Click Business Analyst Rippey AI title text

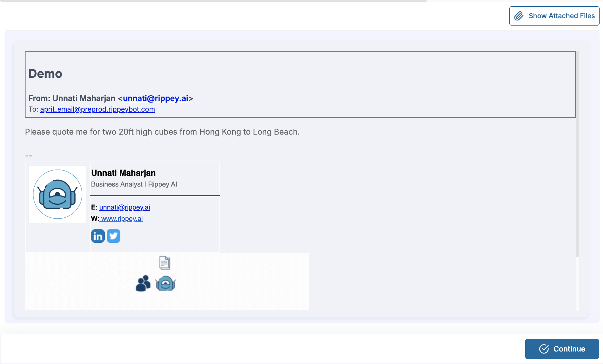134,184
